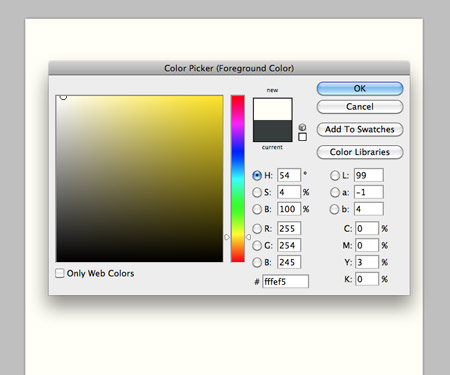Click the L field showing 99
Image resolution: width=450 pixels, height=375 pixels.
pyautogui.click(x=369, y=175)
